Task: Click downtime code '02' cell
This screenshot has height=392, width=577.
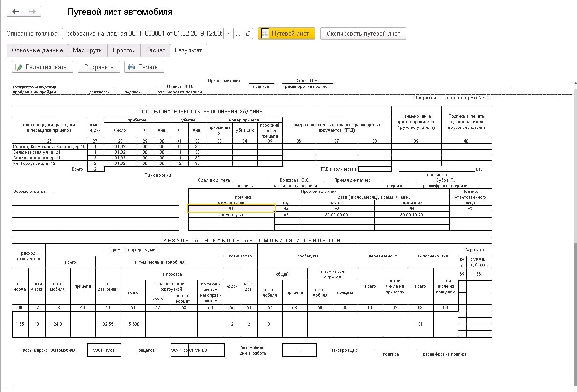Action: (x=287, y=215)
